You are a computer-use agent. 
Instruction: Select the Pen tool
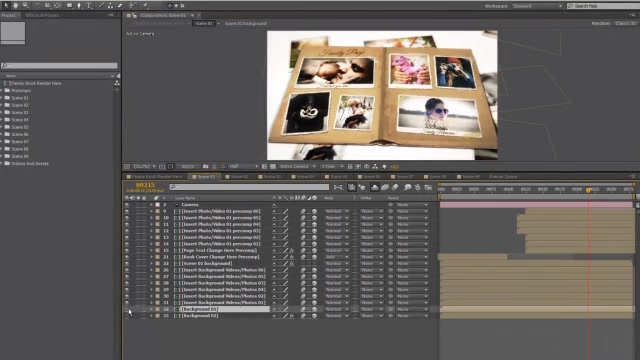tap(101, 5)
